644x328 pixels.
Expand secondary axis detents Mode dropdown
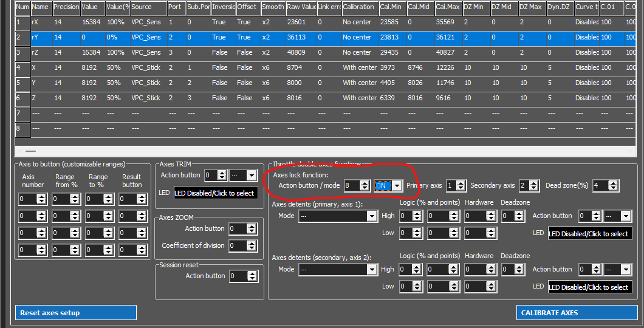point(338,269)
